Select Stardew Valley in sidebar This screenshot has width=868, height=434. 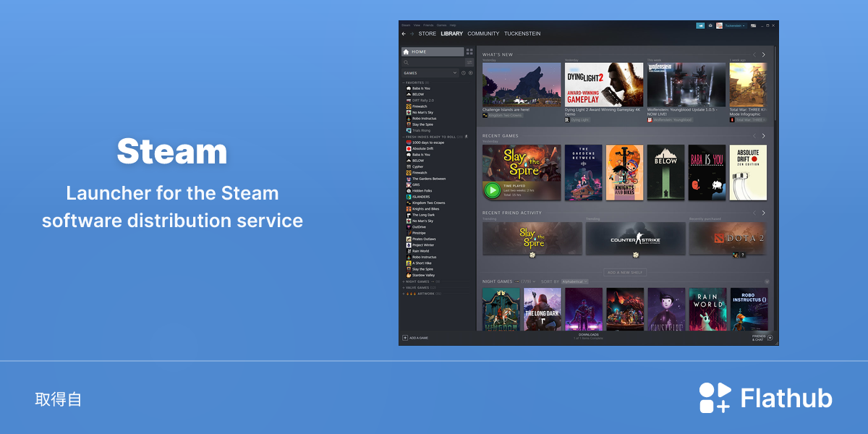coord(421,275)
